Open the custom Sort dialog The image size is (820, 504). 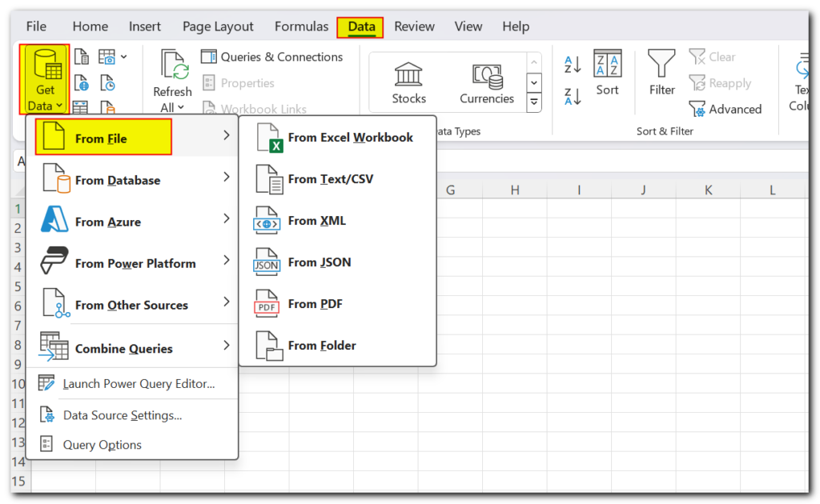point(607,73)
